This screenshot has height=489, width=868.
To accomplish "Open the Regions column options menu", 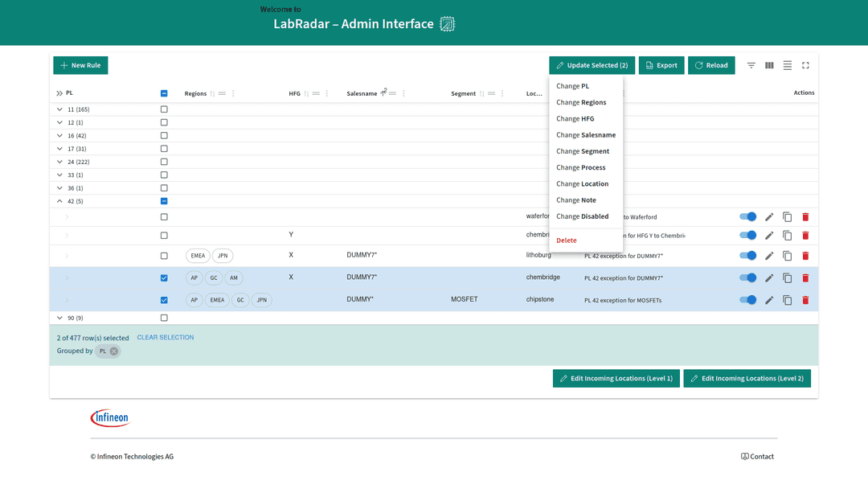I will 233,93.
